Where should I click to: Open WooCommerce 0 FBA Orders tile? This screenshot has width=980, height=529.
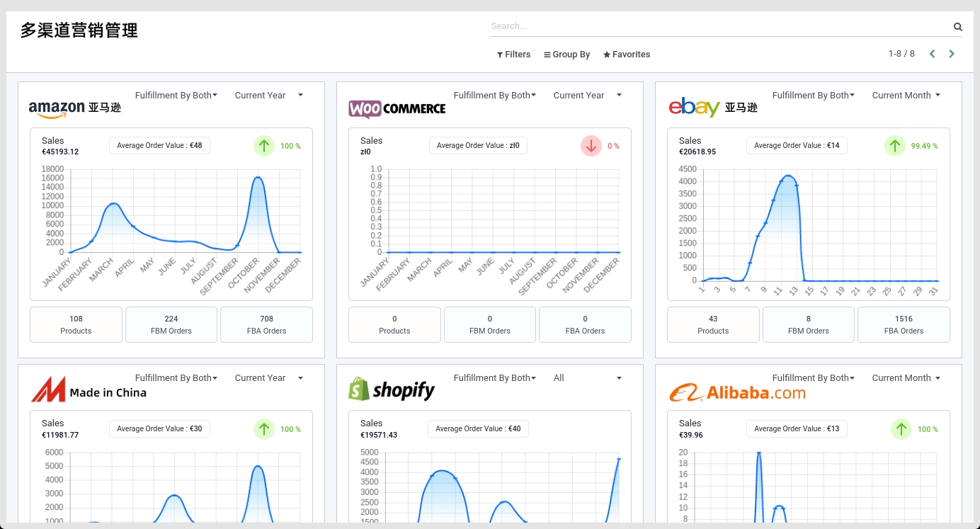point(585,324)
